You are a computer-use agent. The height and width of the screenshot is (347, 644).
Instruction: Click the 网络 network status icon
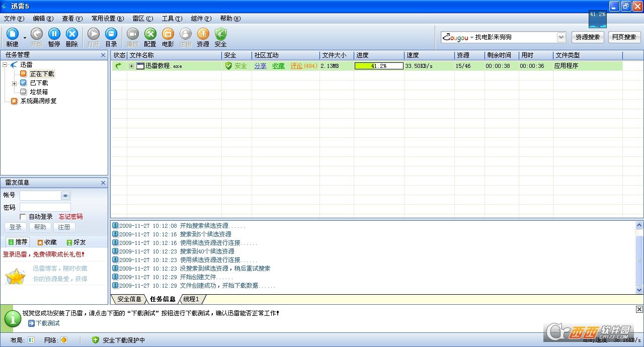[x=64, y=340]
